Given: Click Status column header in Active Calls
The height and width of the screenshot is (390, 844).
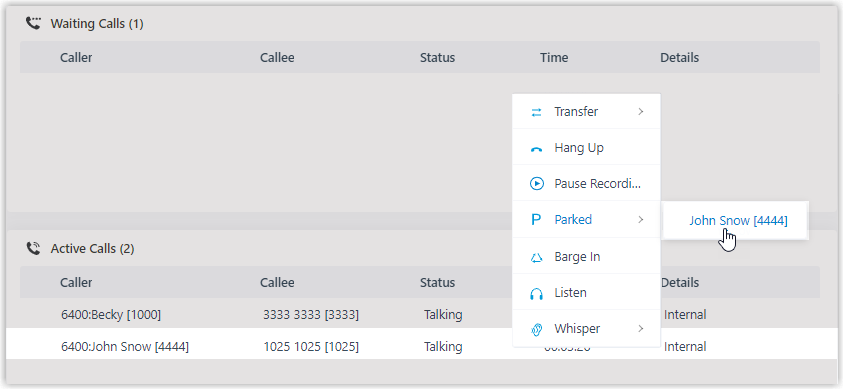Looking at the screenshot, I should pyautogui.click(x=438, y=282).
